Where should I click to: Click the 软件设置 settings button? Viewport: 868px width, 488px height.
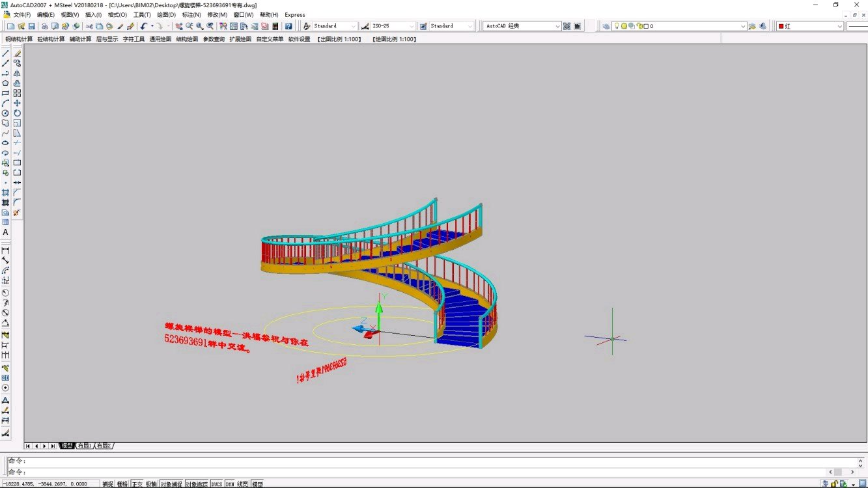pos(299,39)
